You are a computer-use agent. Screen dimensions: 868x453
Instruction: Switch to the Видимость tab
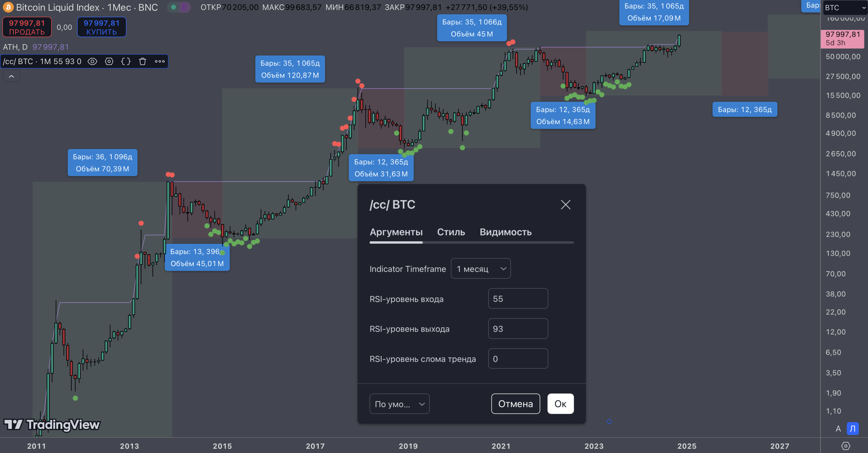(505, 232)
